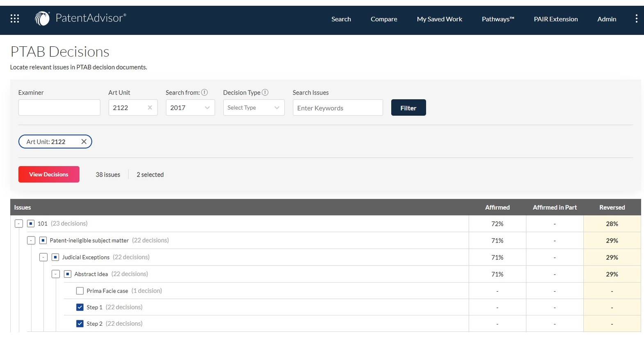Go to the Compare menu
The height and width of the screenshot is (338, 644).
[384, 19]
